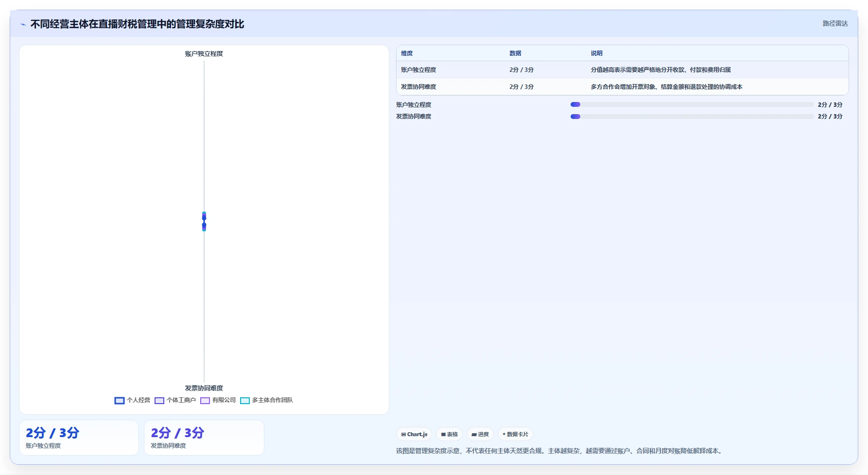This screenshot has width=868, height=475.
Task: Select the 表格 tag chip
Action: coord(450,434)
